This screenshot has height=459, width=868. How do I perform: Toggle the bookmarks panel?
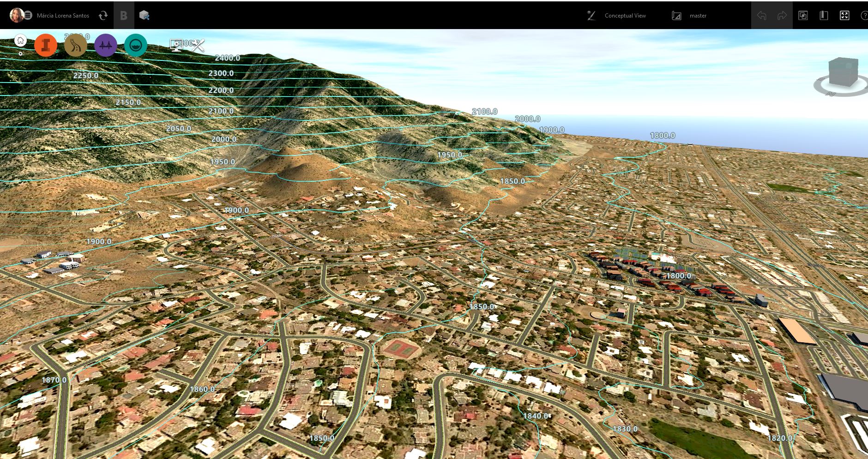click(824, 16)
